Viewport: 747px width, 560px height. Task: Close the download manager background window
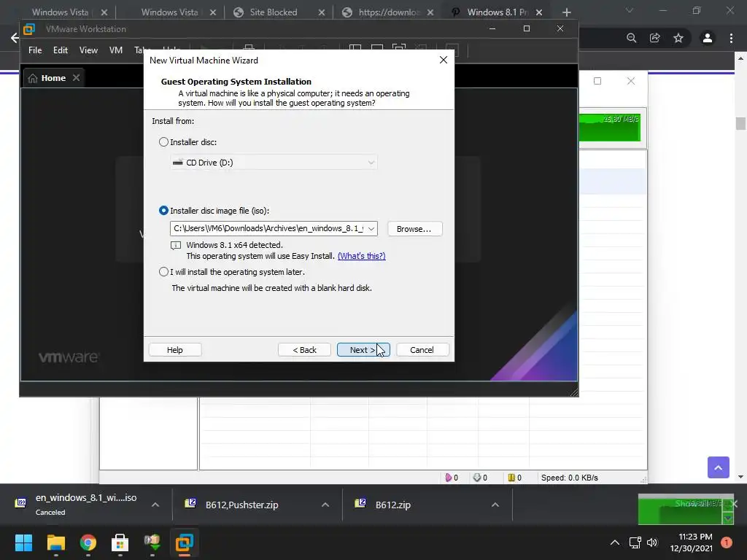click(x=631, y=81)
